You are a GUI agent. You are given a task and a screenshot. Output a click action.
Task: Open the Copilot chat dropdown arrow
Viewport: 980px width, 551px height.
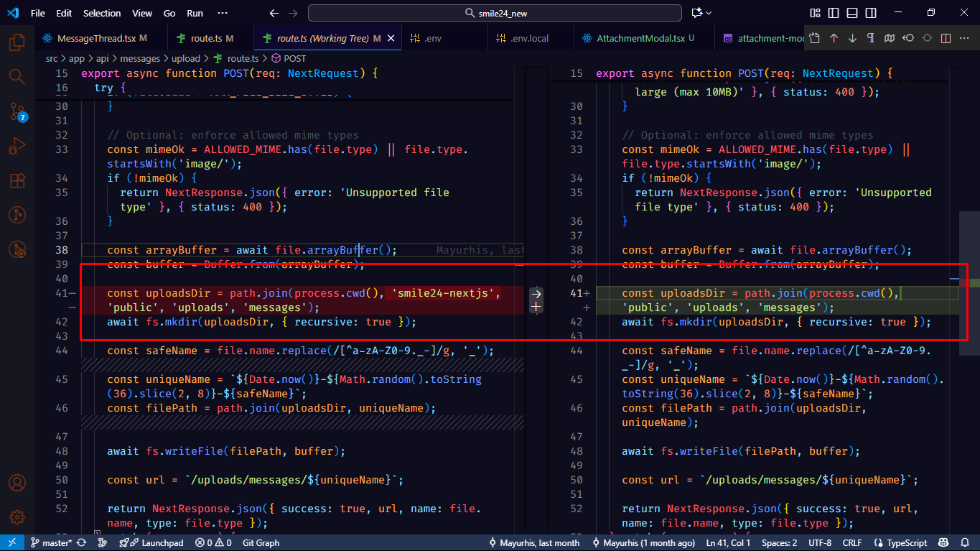709,13
